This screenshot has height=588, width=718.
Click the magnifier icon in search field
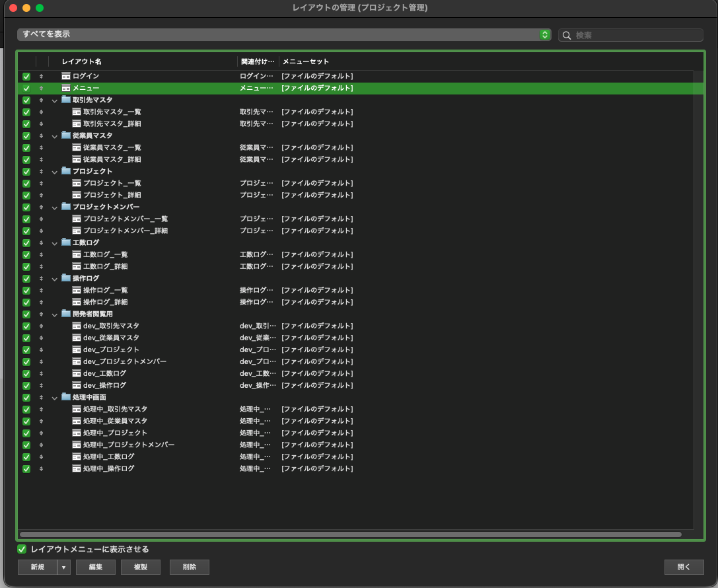click(567, 35)
